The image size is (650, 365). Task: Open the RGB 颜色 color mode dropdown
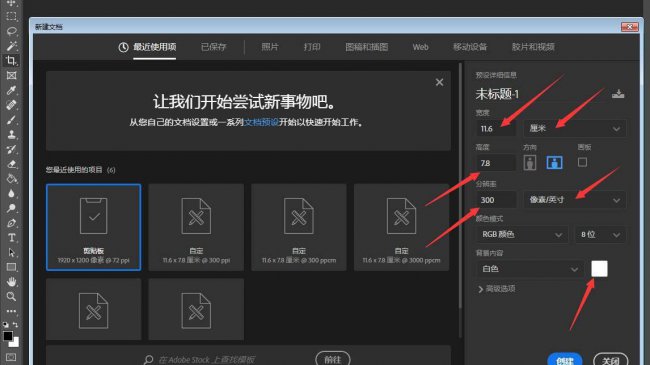(x=521, y=235)
